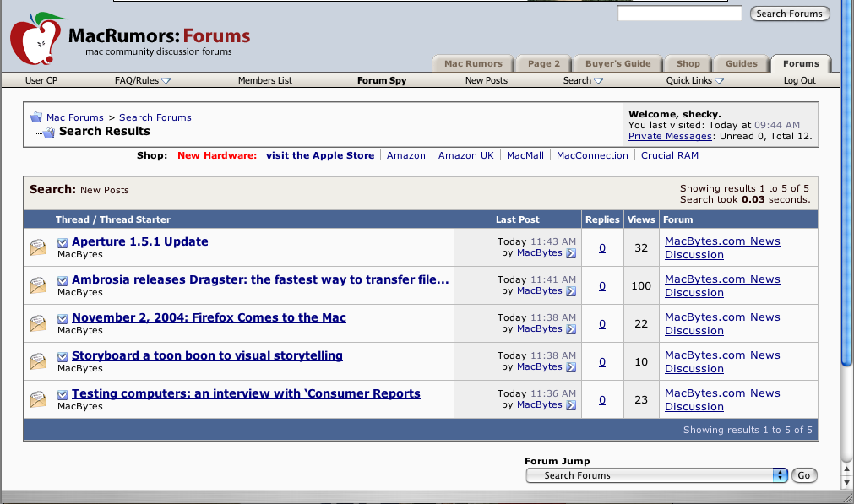Go to last post arrow at 11:43 AM

coord(571,253)
